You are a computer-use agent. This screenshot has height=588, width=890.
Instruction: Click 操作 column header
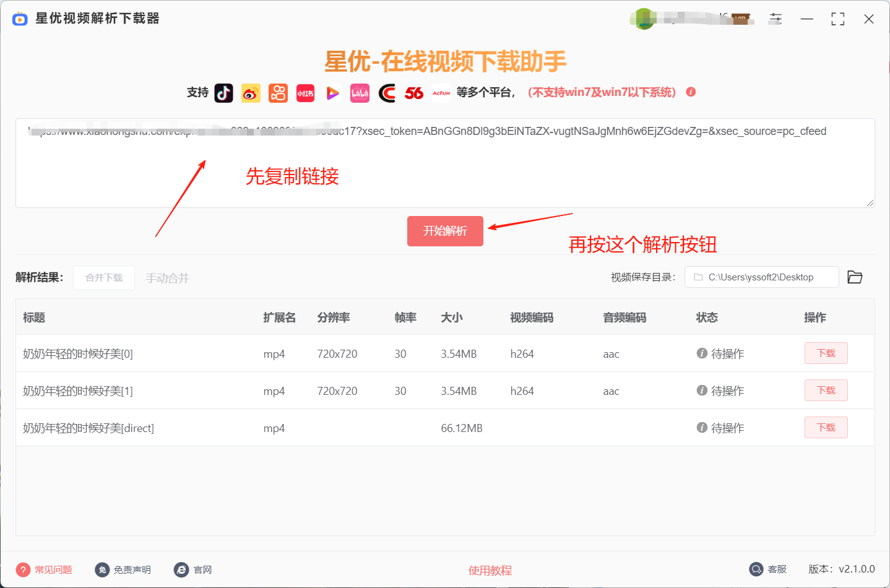pyautogui.click(x=815, y=318)
